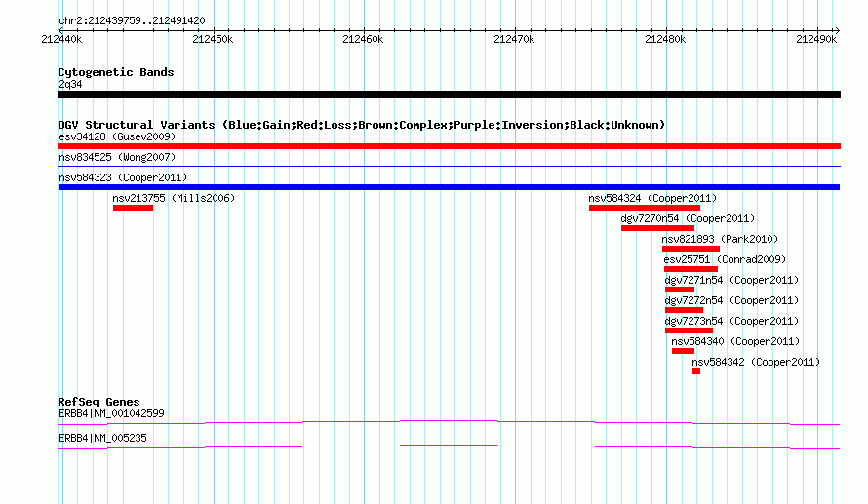Select the red dgv7270n54 loss bar
The image size is (868, 504).
[657, 228]
